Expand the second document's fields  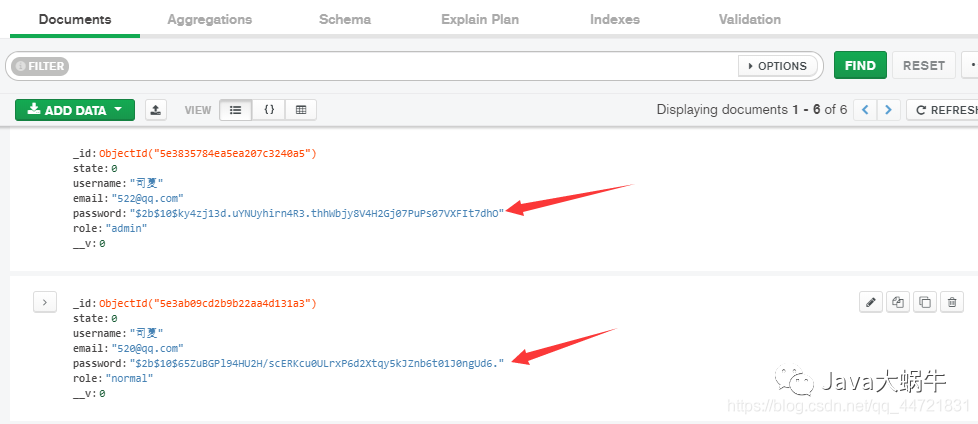[x=44, y=301]
